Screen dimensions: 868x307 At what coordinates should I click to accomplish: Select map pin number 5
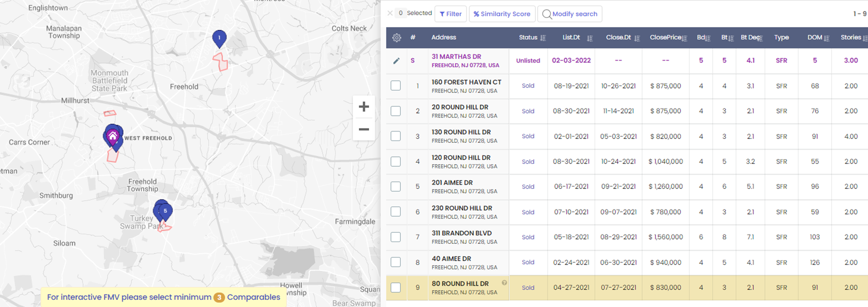165,211
